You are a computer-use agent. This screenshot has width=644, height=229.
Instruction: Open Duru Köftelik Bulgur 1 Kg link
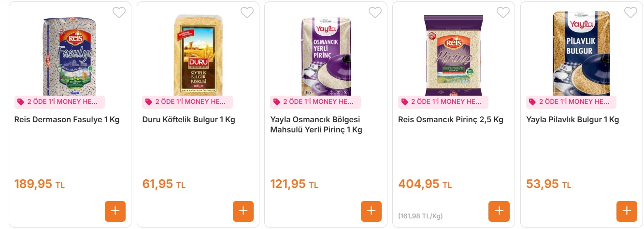(x=189, y=120)
